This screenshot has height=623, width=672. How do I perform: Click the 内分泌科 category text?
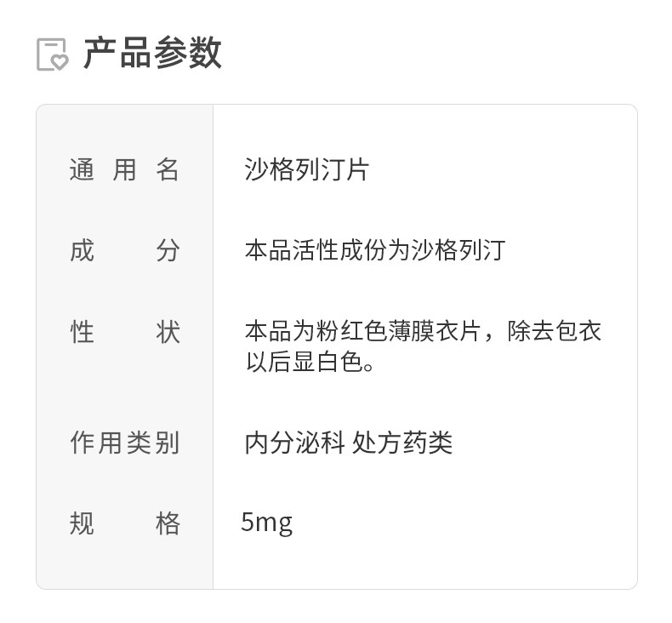click(294, 443)
